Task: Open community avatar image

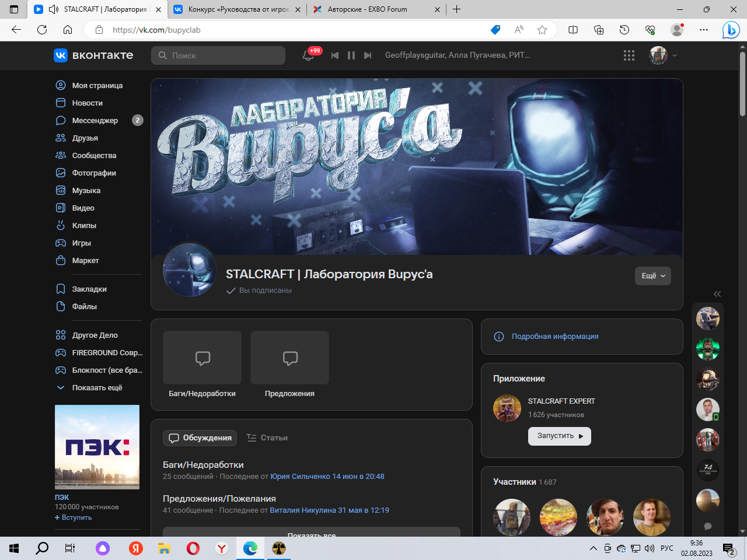Action: click(x=190, y=270)
